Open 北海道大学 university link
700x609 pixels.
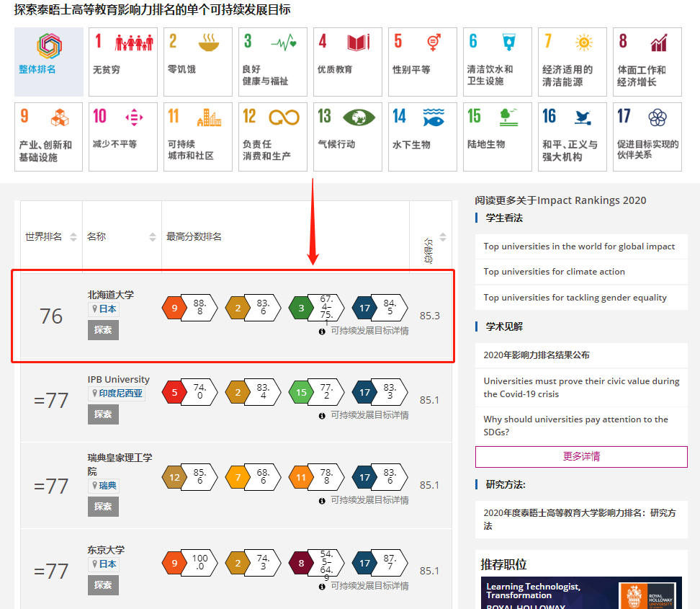point(111,295)
